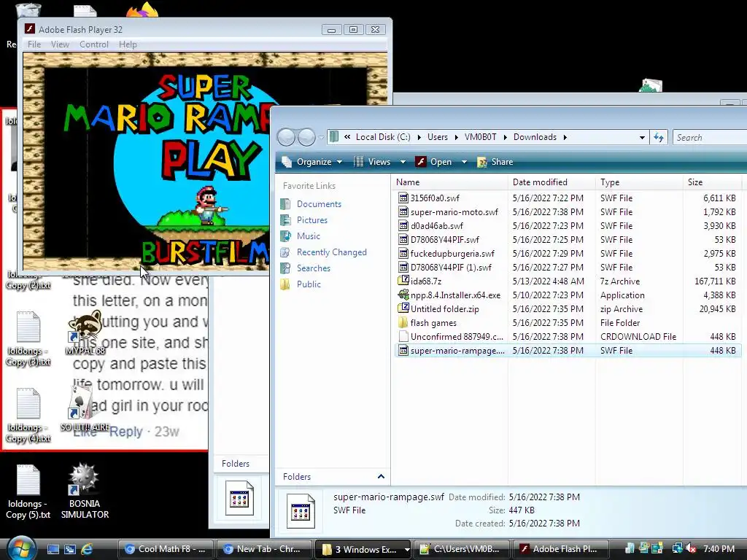Open Help menu in Flash Player
Image resolution: width=747 pixels, height=560 pixels.
(x=128, y=44)
